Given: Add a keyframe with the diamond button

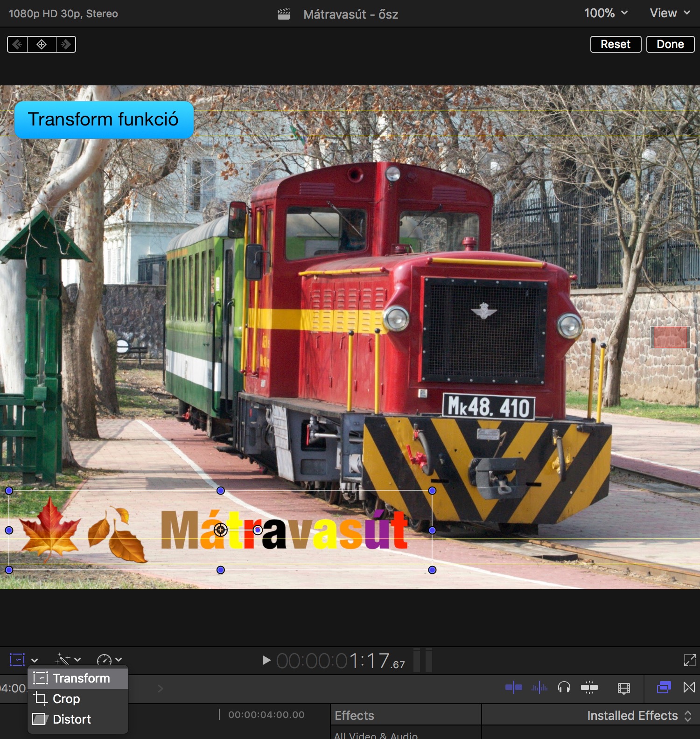Looking at the screenshot, I should pyautogui.click(x=42, y=44).
